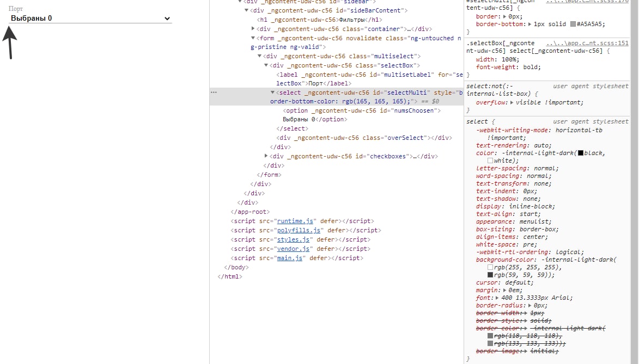Viewport: 639px width, 364px height.
Task: Open main.js script link
Action: (x=290, y=258)
